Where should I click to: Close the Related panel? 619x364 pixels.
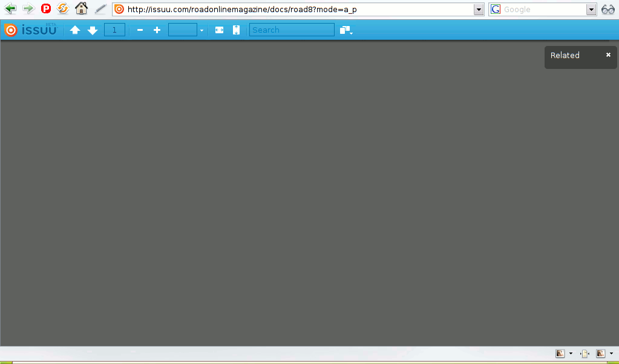[608, 55]
